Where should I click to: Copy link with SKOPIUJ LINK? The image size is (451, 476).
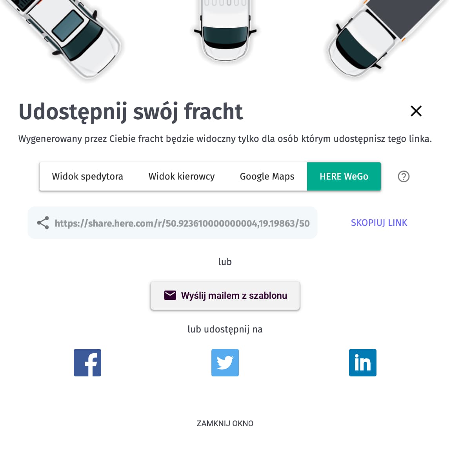pos(379,223)
